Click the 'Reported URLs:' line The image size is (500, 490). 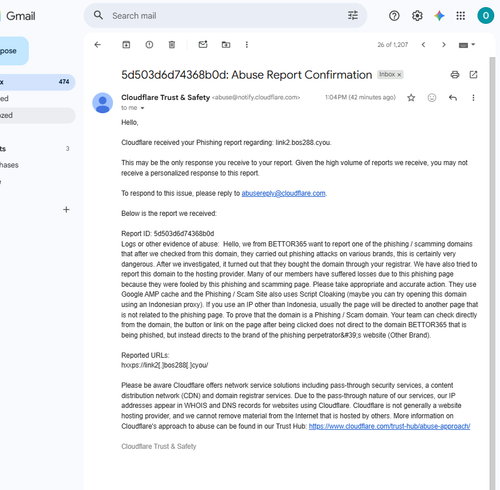[145, 355]
